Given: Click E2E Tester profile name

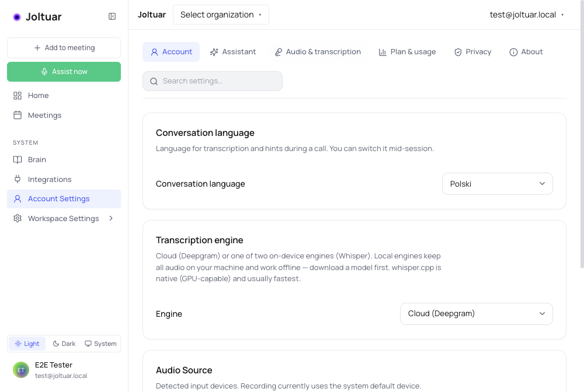Looking at the screenshot, I should (x=54, y=365).
